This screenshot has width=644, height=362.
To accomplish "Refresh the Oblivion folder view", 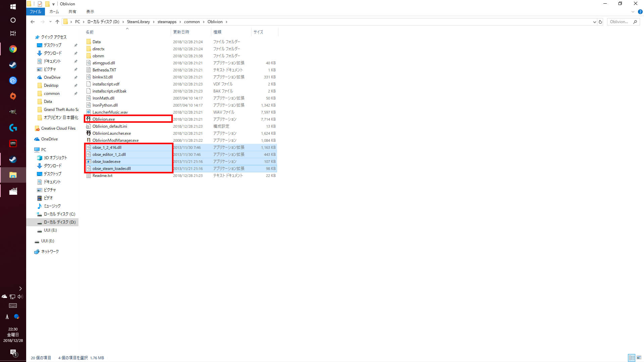I will (600, 22).
